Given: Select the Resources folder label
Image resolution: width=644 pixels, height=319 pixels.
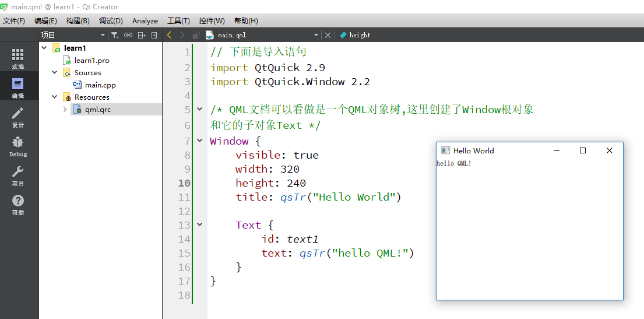Looking at the screenshot, I should [x=92, y=97].
